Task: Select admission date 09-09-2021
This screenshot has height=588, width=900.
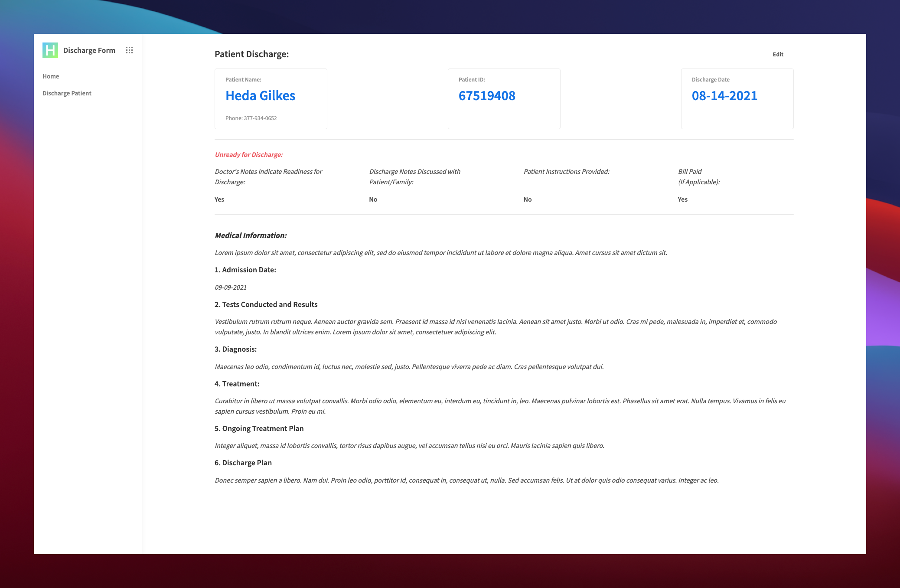Action: pos(231,287)
